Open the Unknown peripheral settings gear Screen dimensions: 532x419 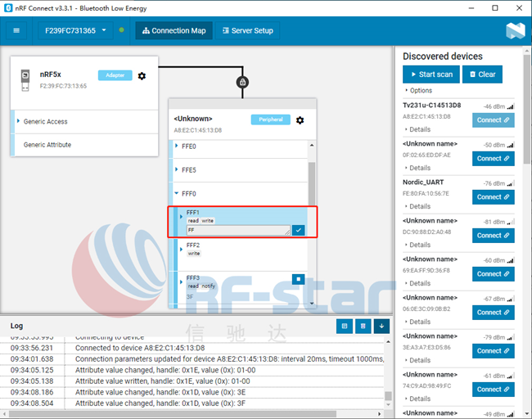click(x=300, y=120)
